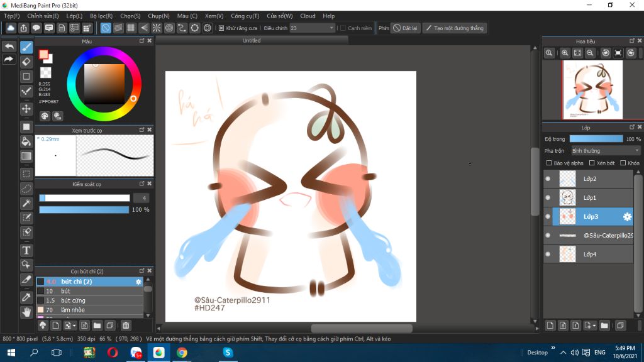The width and height of the screenshot is (644, 362).
Task: Click the cloud icon in top toolbar
Action: pos(11,28)
